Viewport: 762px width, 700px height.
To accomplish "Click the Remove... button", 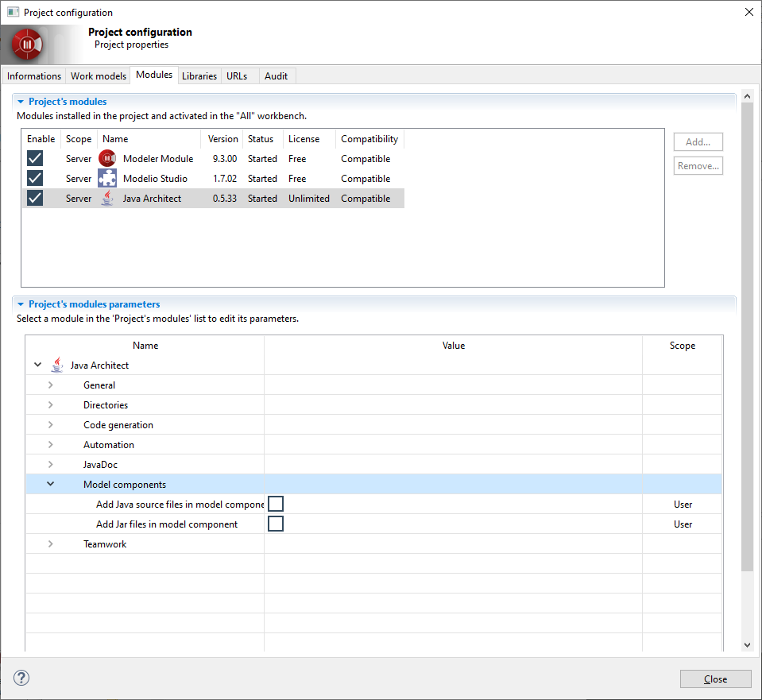I will (698, 166).
